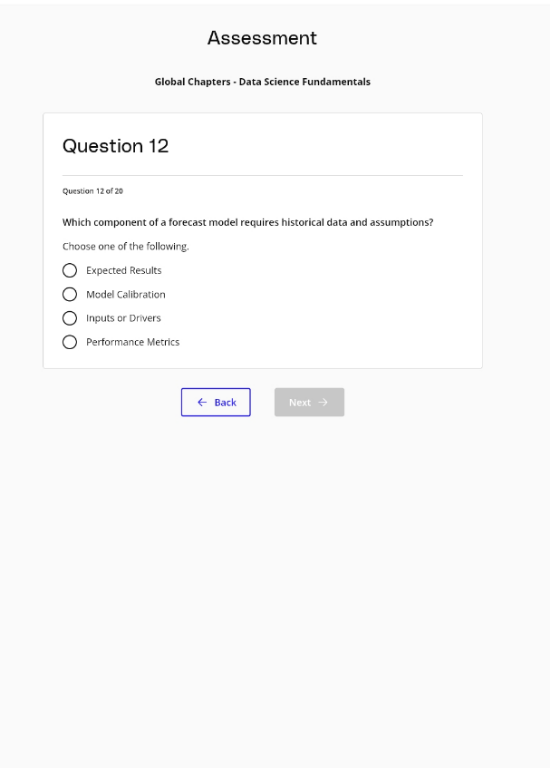Select the Expected Results radio button
The image size is (550, 768).
tap(70, 270)
